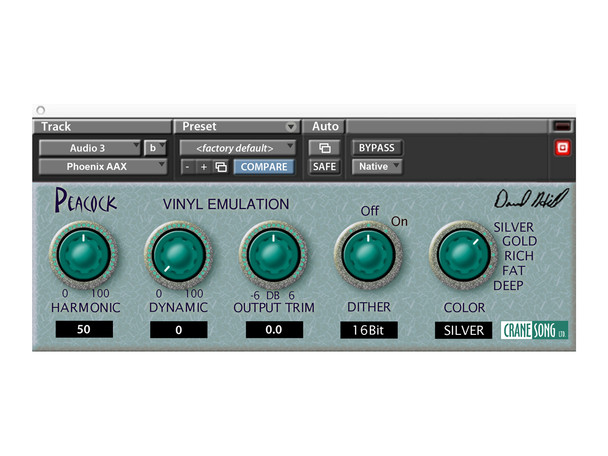Enable automation SAFE mode
608x456 pixels.
coord(324,167)
